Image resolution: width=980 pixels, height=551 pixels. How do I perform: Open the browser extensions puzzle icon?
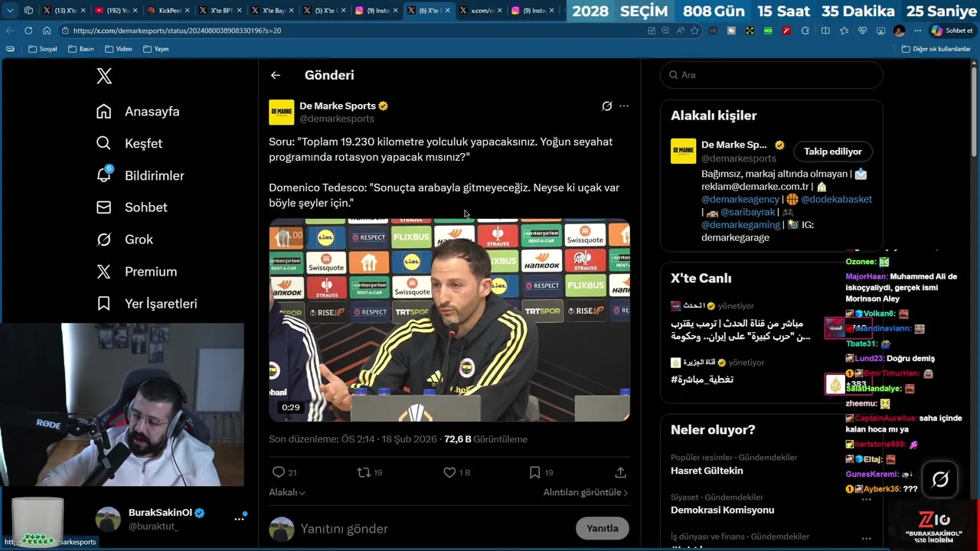tap(805, 31)
